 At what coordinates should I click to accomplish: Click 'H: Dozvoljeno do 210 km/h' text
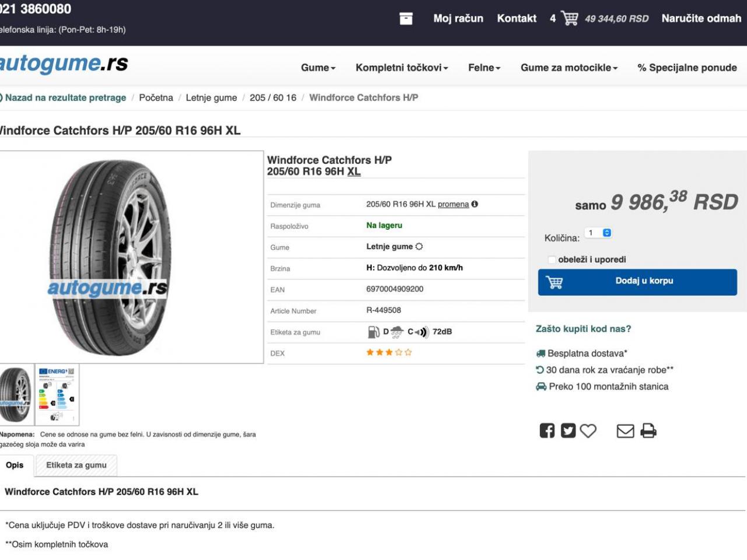tap(414, 268)
